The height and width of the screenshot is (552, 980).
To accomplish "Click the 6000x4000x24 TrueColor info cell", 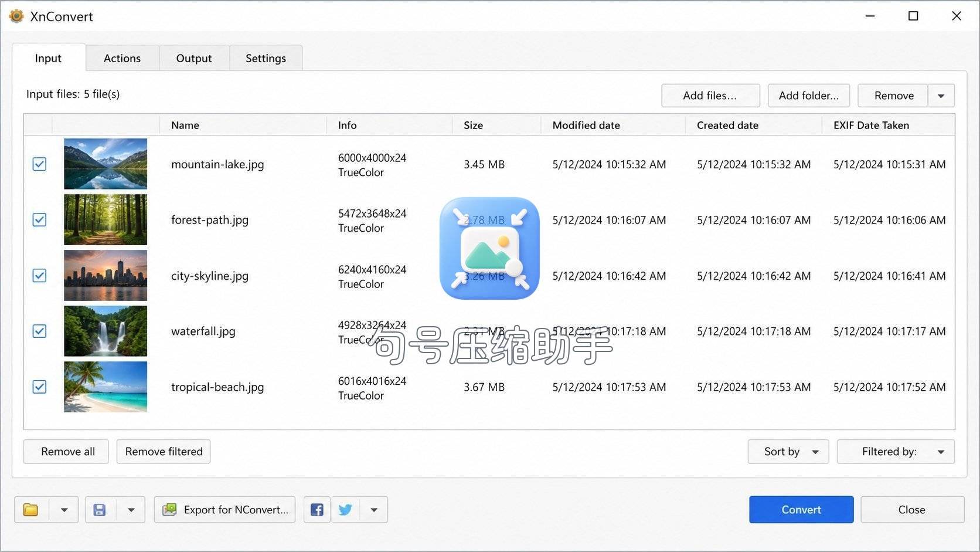I will tap(372, 165).
